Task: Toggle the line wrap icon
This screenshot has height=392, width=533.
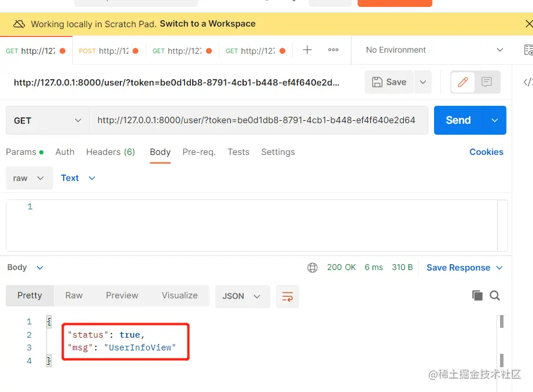Action: point(287,297)
